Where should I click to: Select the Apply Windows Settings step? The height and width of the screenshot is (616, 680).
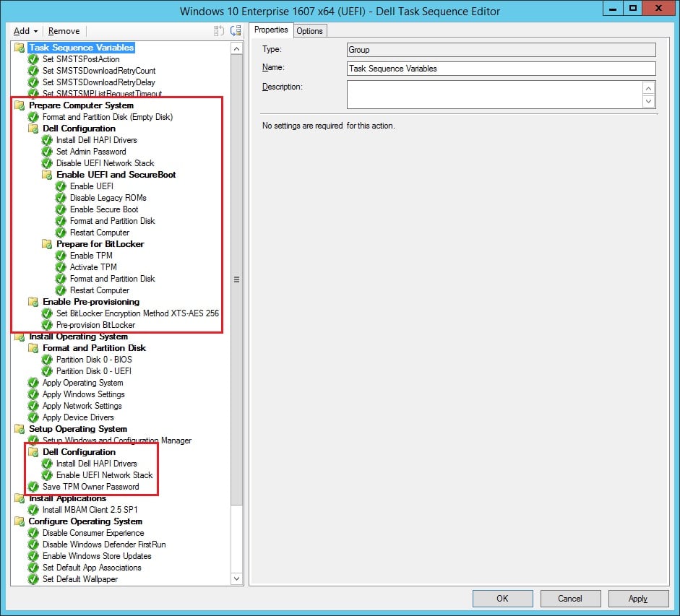tap(84, 394)
